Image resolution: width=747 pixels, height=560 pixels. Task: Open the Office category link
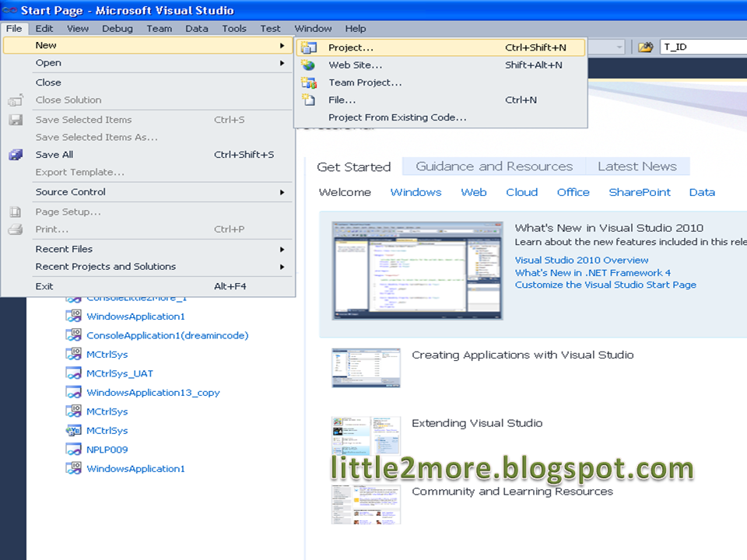click(573, 192)
